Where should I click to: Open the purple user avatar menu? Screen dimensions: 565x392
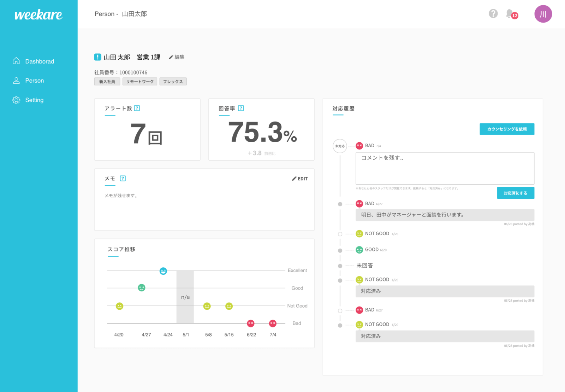[543, 14]
